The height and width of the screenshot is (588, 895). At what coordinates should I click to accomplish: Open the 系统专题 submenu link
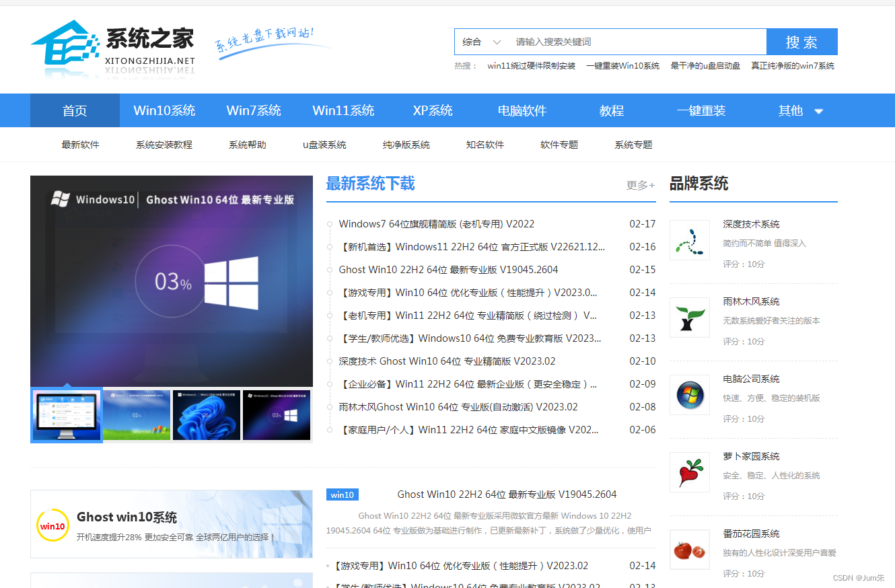pyautogui.click(x=633, y=145)
